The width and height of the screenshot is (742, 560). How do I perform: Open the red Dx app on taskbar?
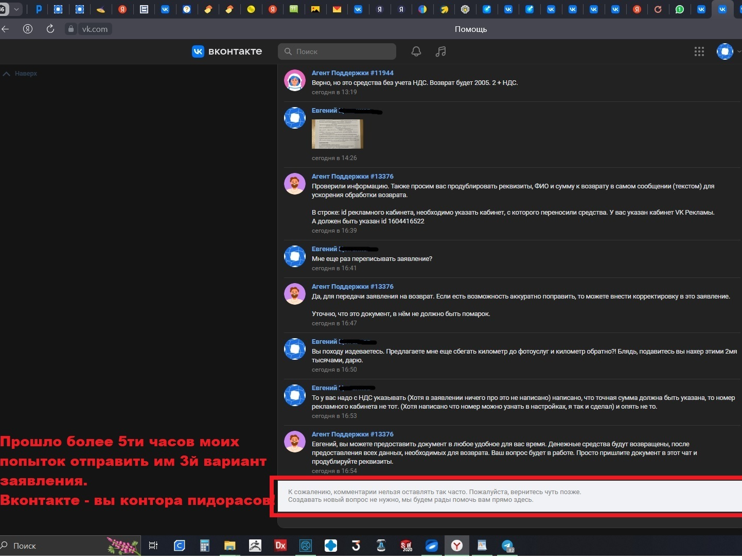coord(280,546)
